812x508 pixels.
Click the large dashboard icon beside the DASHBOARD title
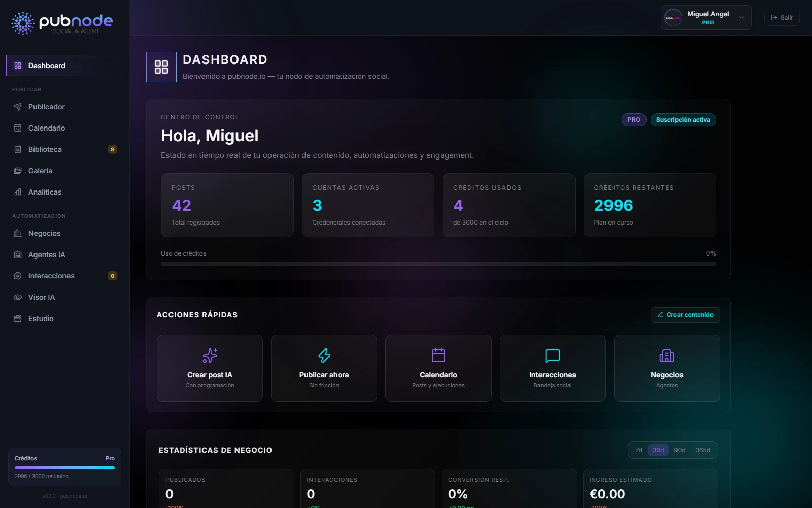click(x=161, y=67)
